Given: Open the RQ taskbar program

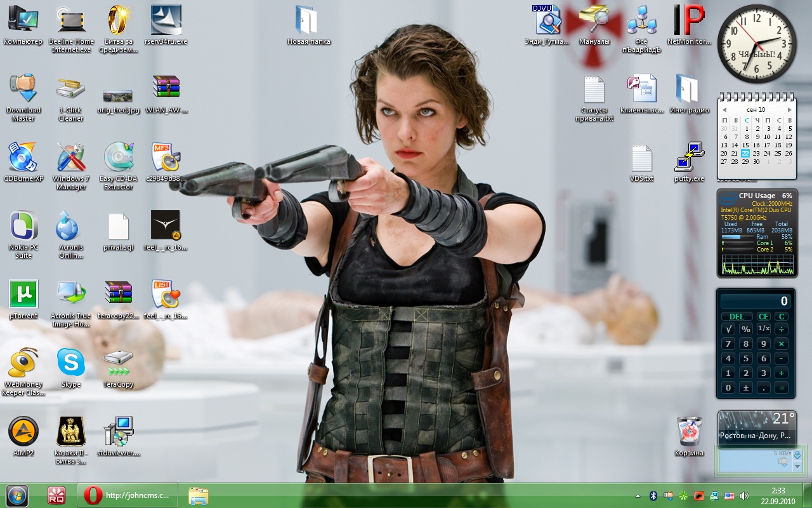Looking at the screenshot, I should click(x=56, y=495).
